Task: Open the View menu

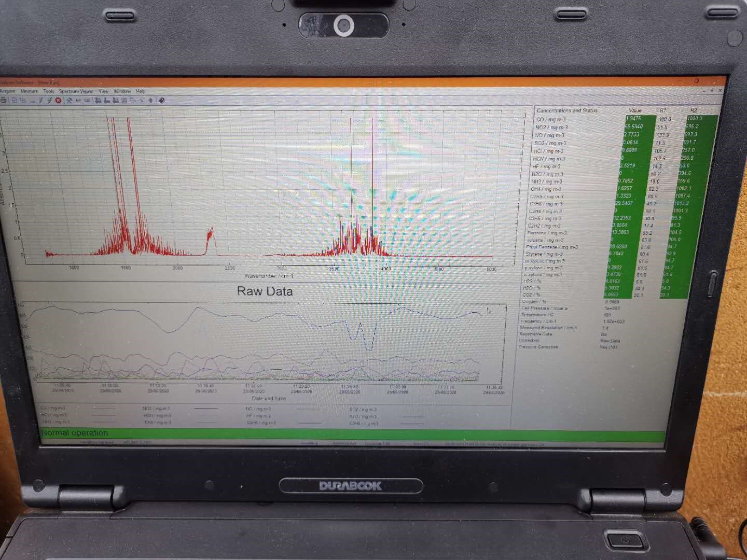Action: point(104,91)
